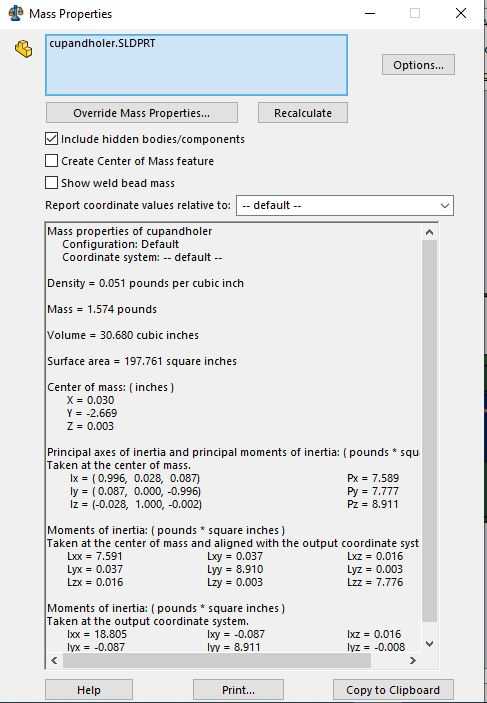Click Override Mass Properties button

click(x=142, y=113)
